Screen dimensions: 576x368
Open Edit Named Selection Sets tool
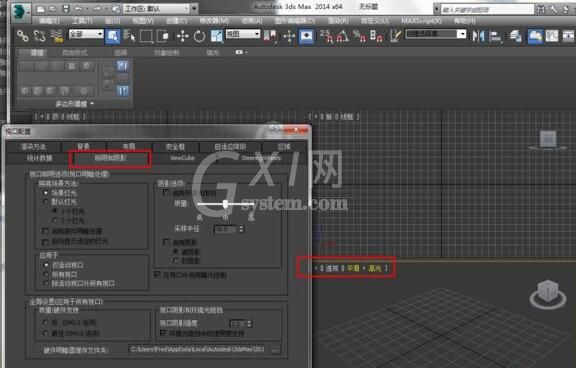click(395, 36)
